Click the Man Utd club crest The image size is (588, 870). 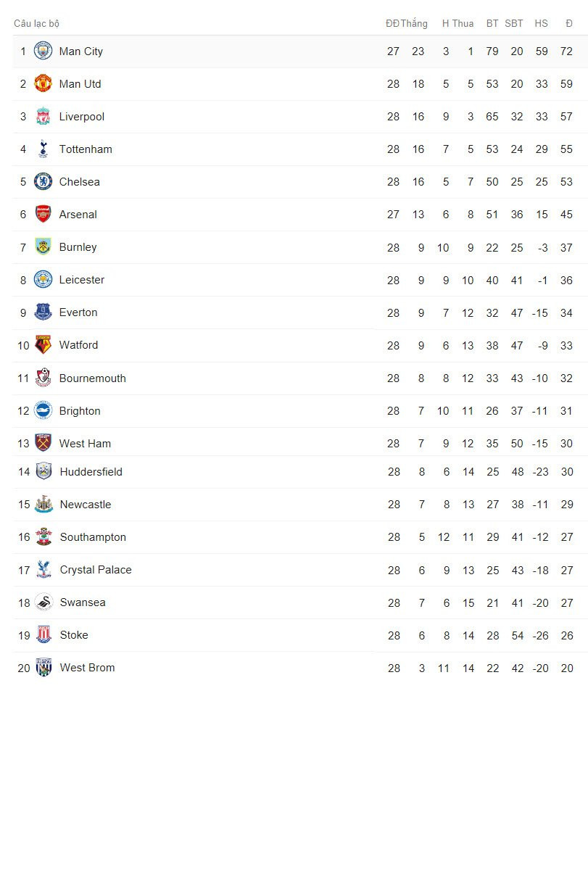pos(44,84)
